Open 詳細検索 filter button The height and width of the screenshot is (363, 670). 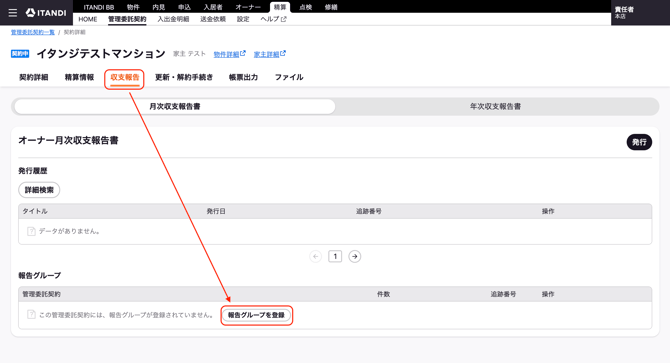pos(39,190)
